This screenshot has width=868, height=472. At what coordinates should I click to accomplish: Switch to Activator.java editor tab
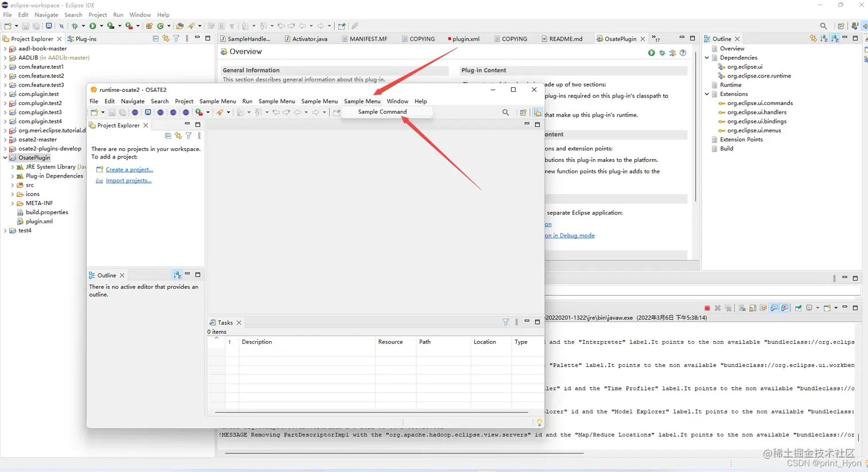pyautogui.click(x=306, y=39)
